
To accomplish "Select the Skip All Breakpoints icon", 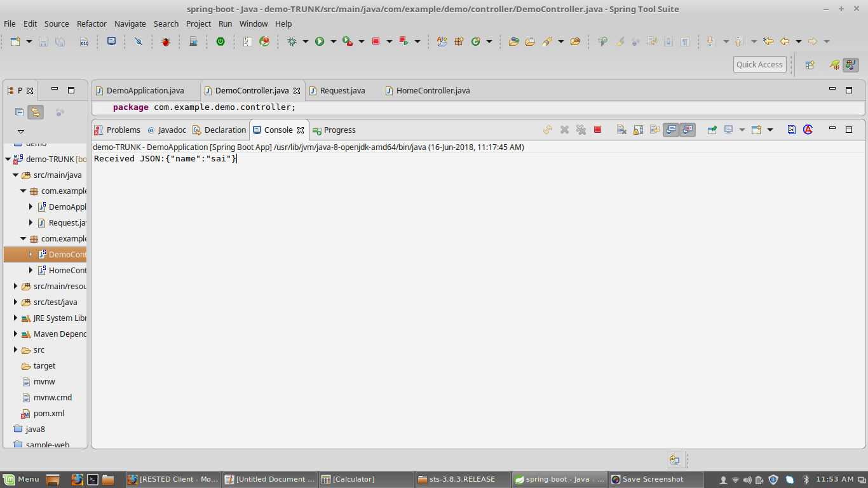I will click(x=139, y=41).
